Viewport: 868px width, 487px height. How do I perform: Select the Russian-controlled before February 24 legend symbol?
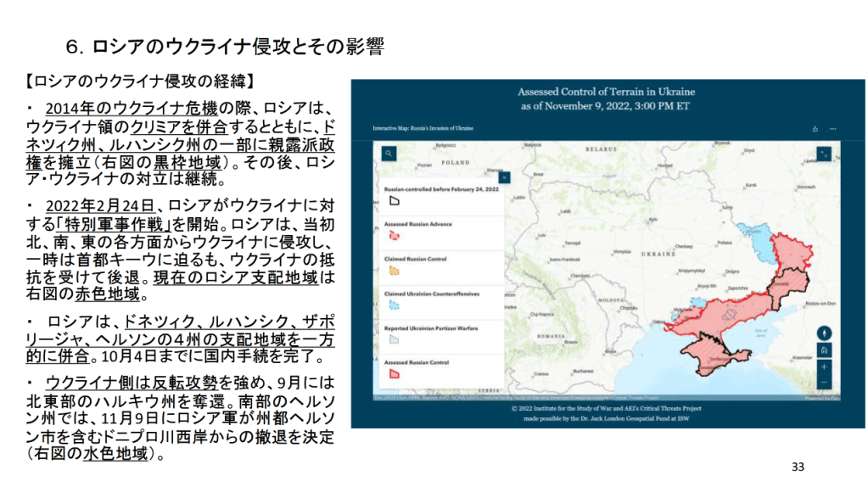click(395, 200)
